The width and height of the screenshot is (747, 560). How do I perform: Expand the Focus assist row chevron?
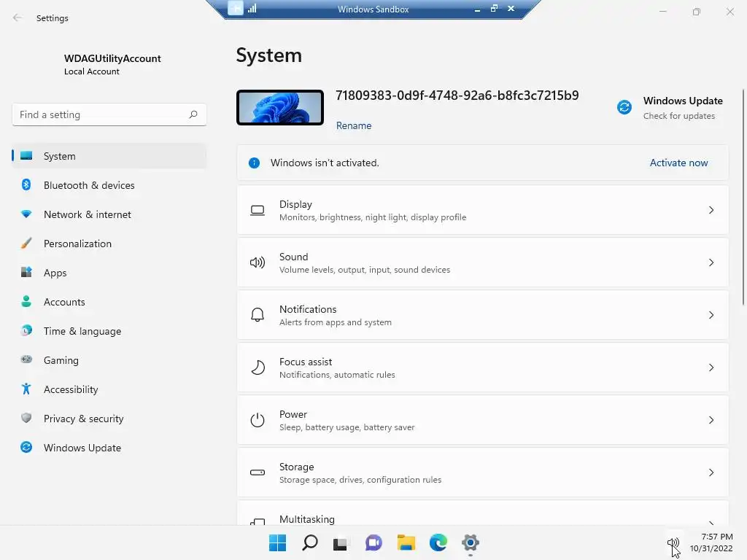click(x=711, y=367)
